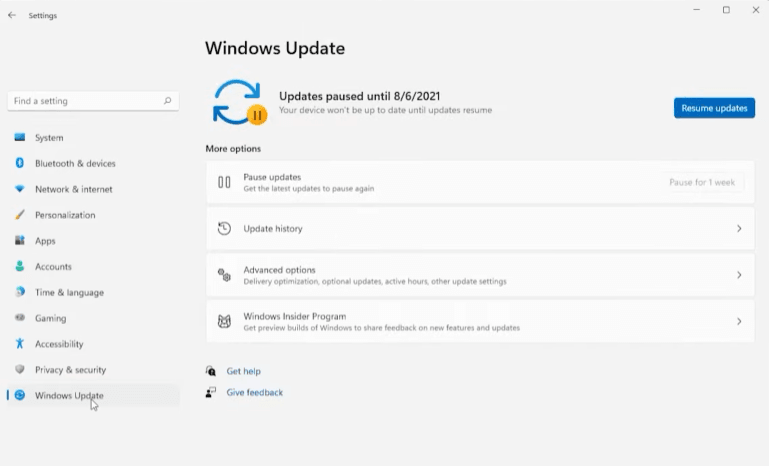
Task: Expand Update history using its chevron
Action: click(x=739, y=229)
